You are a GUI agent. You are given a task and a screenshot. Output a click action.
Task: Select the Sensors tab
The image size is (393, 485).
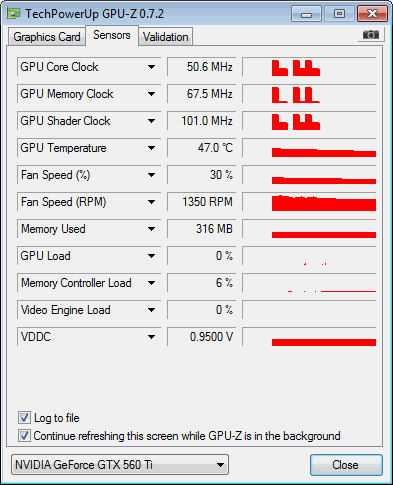tap(112, 35)
